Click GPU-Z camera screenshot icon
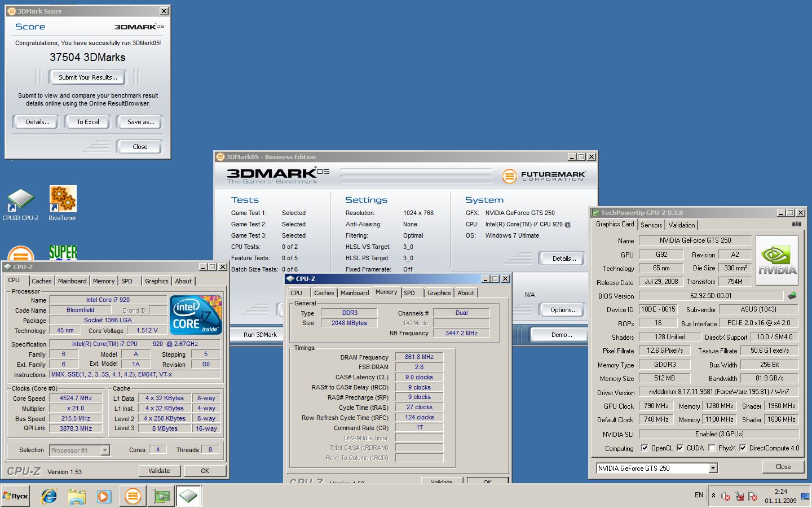This screenshot has height=508, width=812. click(796, 224)
